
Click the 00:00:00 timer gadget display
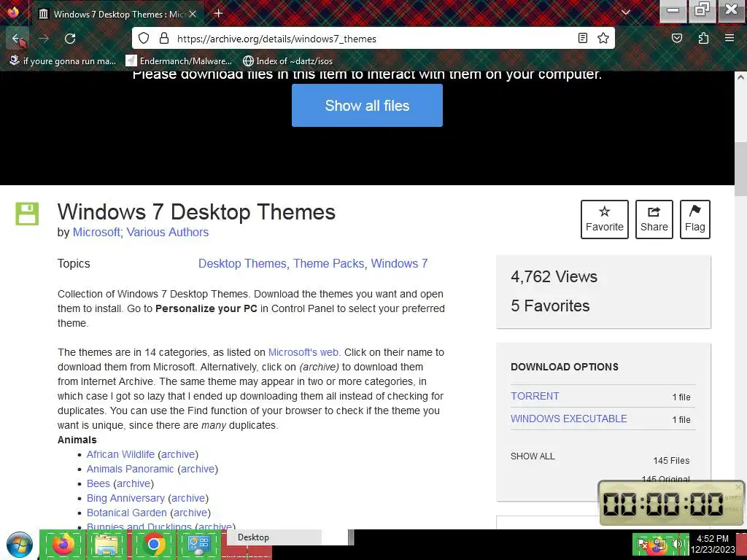point(662,504)
